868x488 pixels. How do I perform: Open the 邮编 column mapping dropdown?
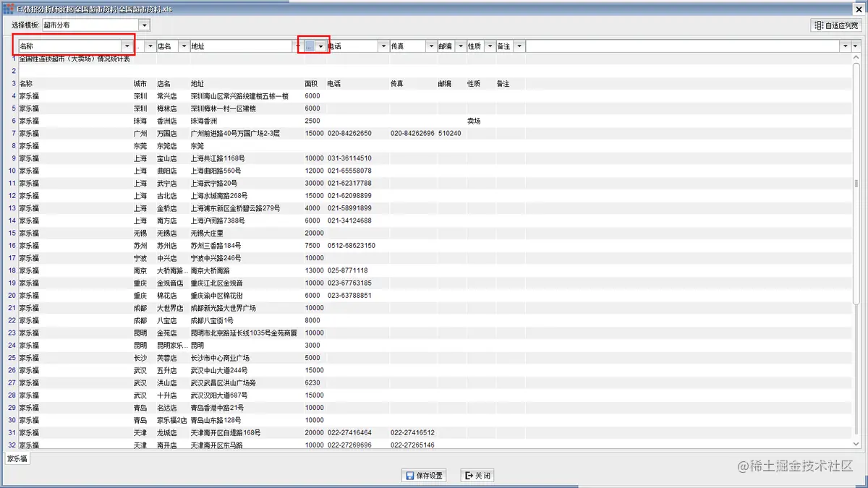(x=460, y=46)
